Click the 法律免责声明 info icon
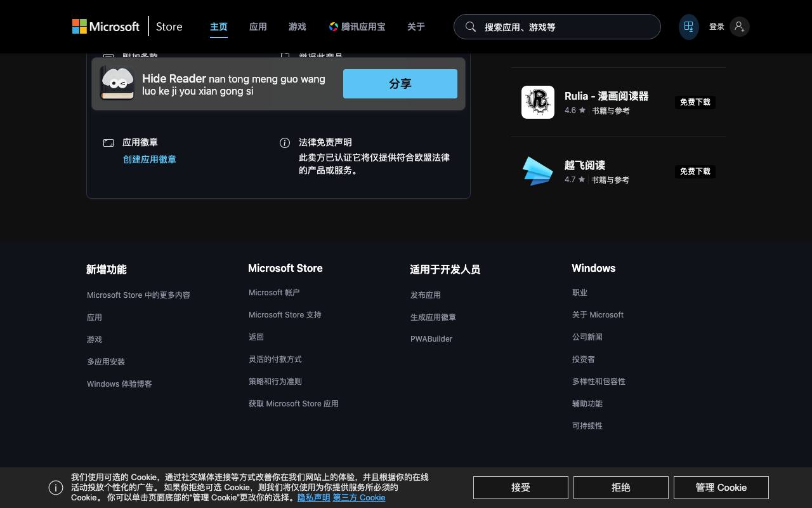The height and width of the screenshot is (508, 812). 285,143
